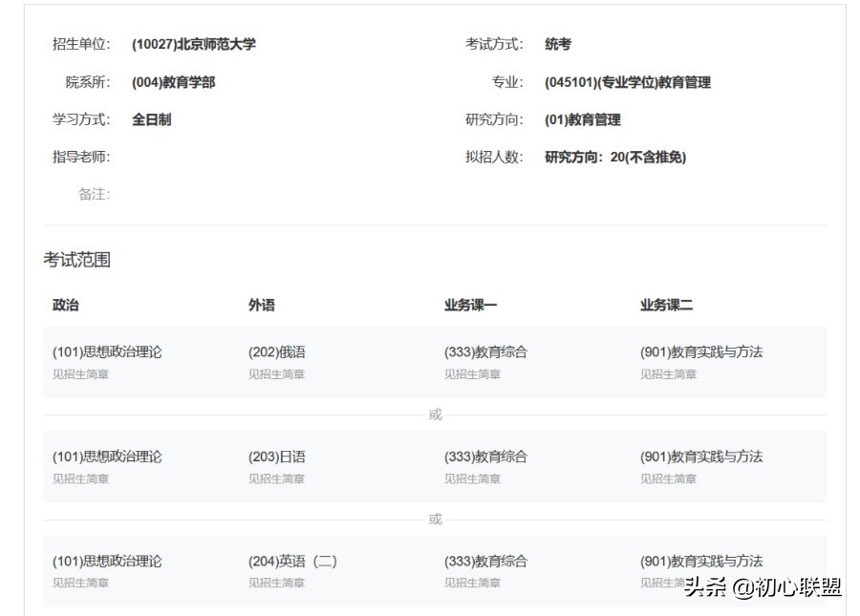The height and width of the screenshot is (616, 860).
Task: Select the (333)教育综合 subject in middle row
Action: [484, 457]
